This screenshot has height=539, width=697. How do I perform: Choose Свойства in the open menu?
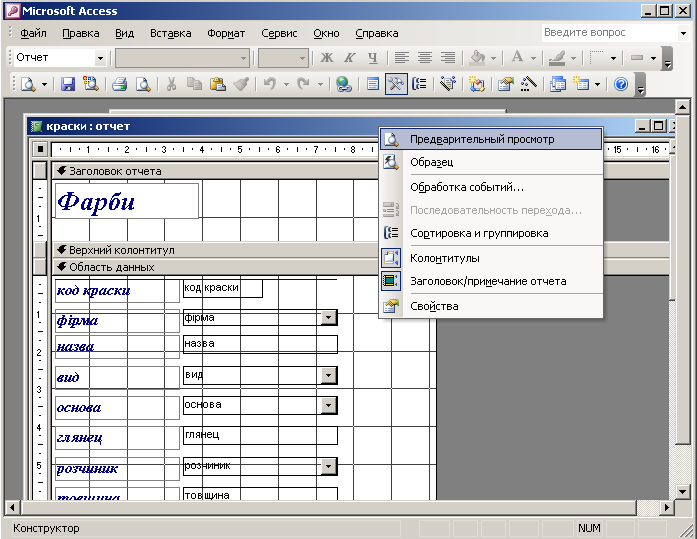pyautogui.click(x=491, y=306)
